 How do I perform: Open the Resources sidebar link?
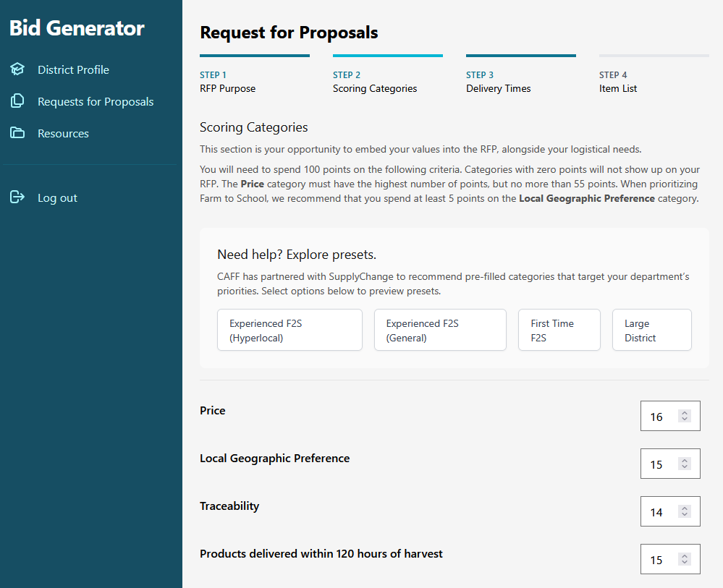point(63,133)
